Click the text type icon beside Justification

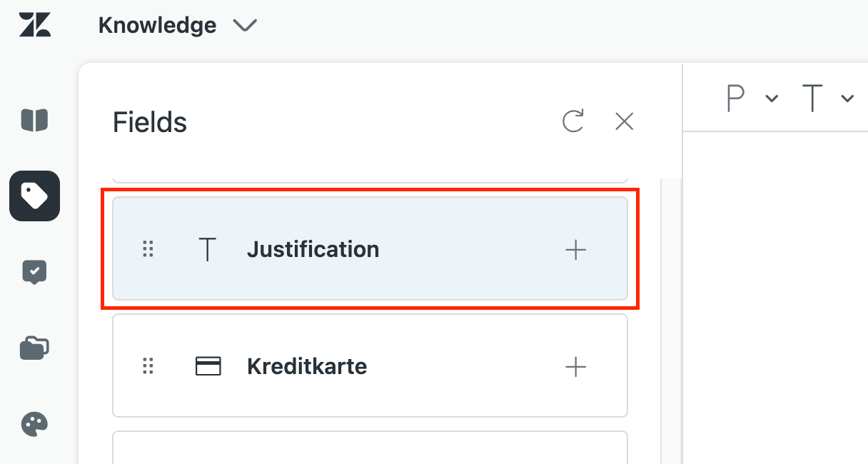tap(207, 249)
